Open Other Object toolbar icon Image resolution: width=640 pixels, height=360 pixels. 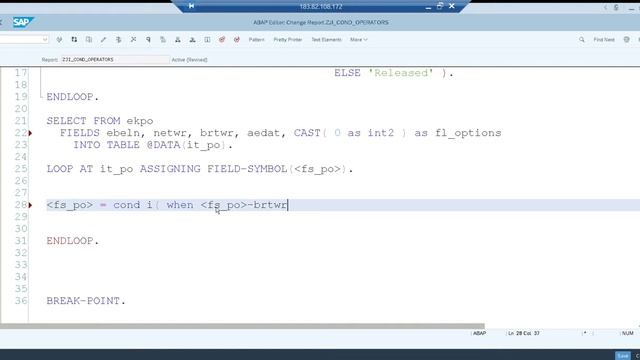89,40
